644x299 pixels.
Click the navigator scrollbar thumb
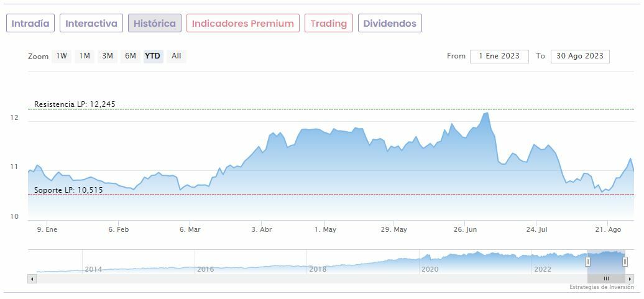click(606, 278)
